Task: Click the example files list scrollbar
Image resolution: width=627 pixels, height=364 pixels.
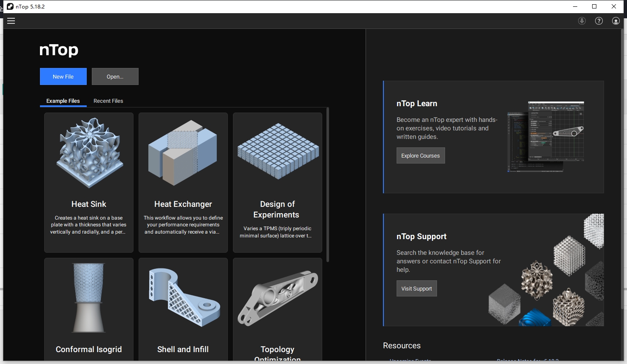Action: coord(328,185)
